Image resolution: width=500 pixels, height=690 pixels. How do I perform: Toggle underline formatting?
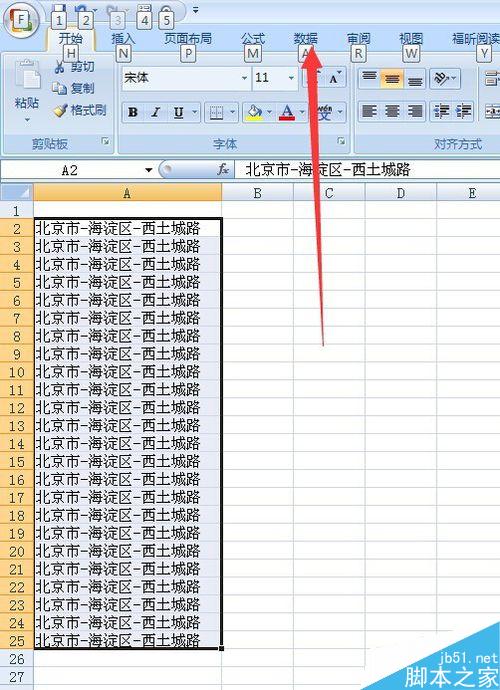click(x=178, y=112)
